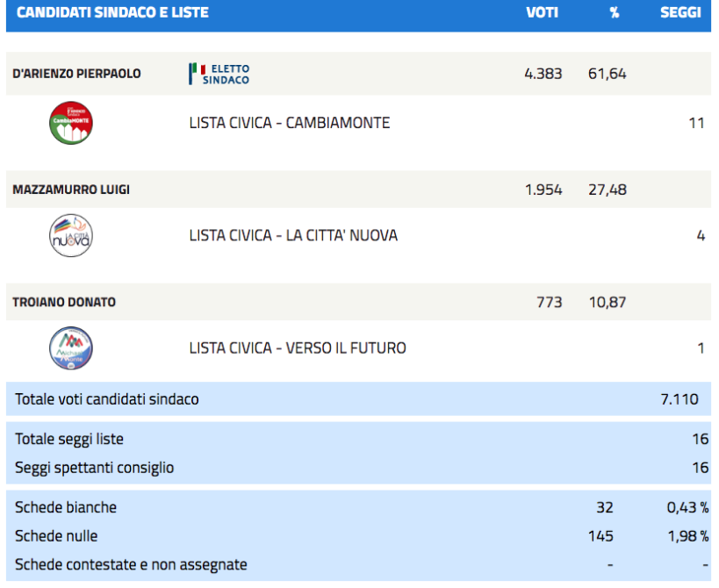Image resolution: width=719 pixels, height=588 pixels.
Task: Select candidate D'Arienzo Pierpaolo
Action: pos(76,74)
